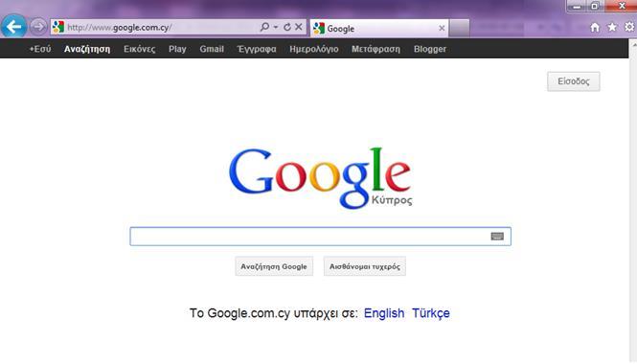The image size is (637, 364).
Task: Minimize the browser window
Action: pyautogui.click(x=577, y=7)
